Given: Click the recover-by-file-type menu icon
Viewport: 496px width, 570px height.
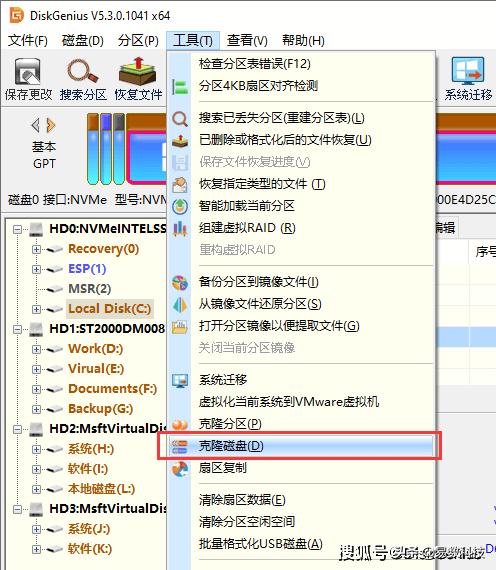Looking at the screenshot, I should [x=180, y=185].
